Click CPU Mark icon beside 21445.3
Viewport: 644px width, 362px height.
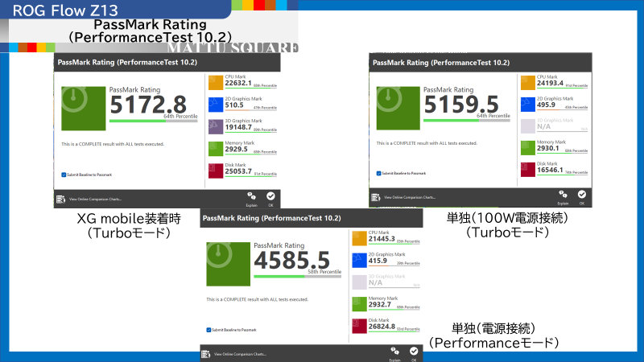point(359,238)
